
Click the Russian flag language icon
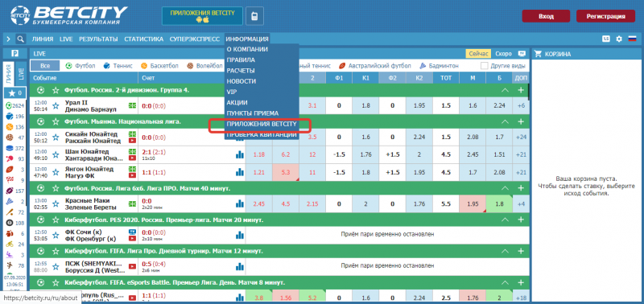pos(632,39)
